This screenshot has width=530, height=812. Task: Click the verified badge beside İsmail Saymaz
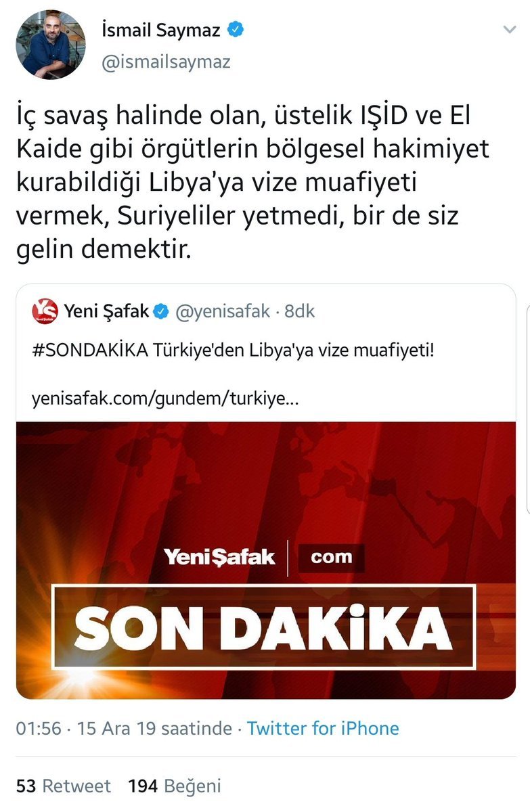[236, 29]
